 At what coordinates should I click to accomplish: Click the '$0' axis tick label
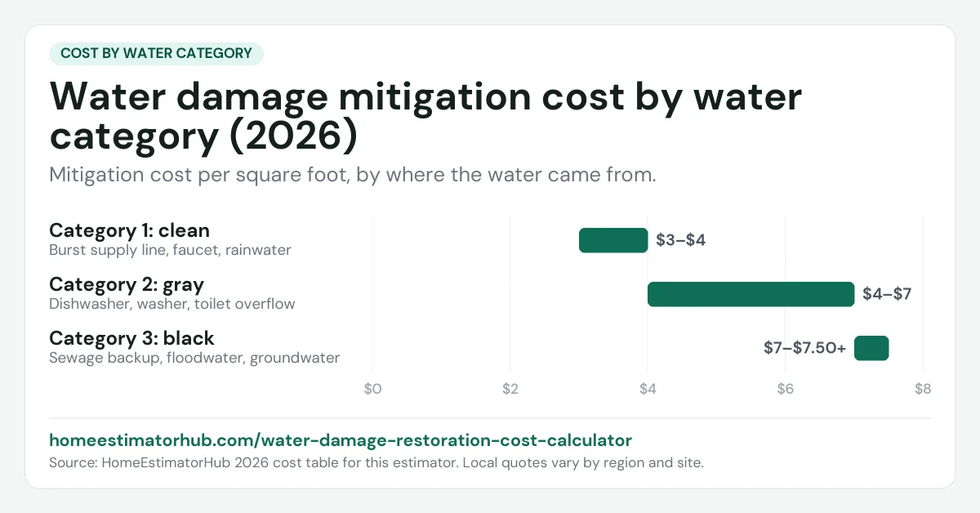372,390
